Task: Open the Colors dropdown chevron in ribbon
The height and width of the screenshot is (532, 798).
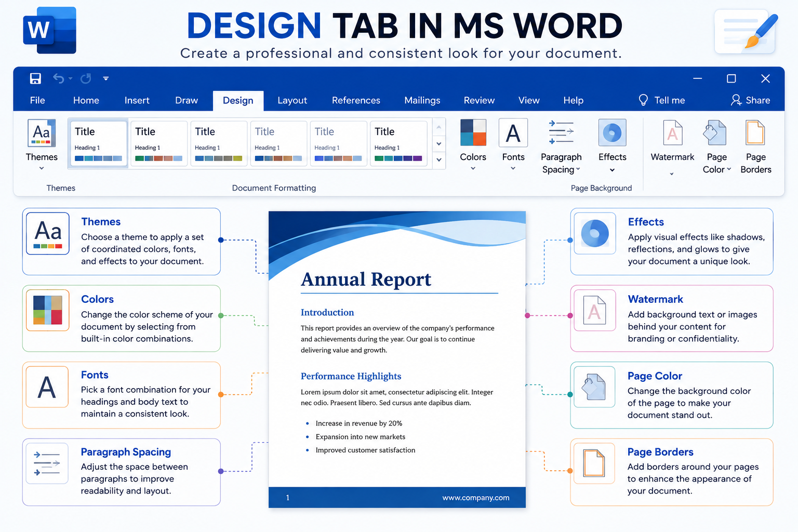Action: pyautogui.click(x=473, y=168)
